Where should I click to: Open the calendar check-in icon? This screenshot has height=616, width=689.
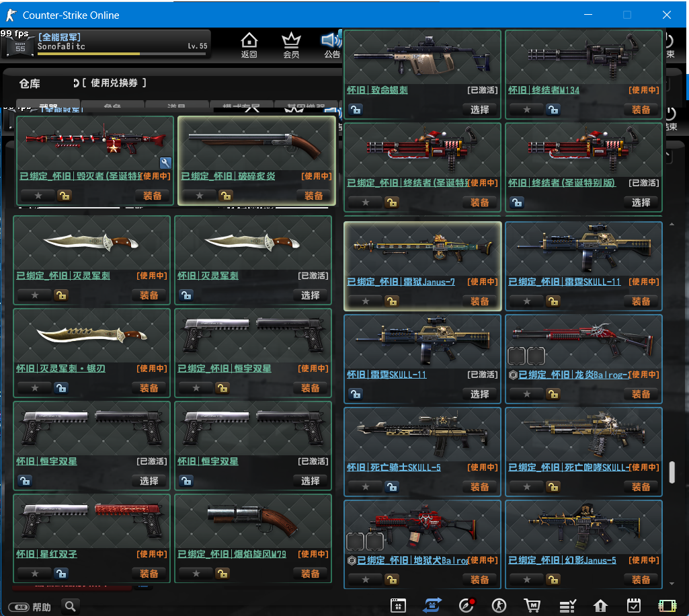coord(634,605)
